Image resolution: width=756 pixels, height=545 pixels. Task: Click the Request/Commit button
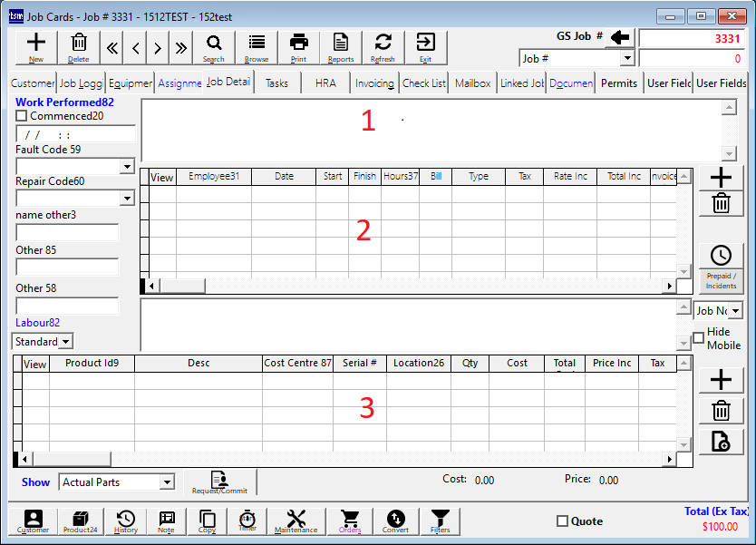[x=220, y=482]
